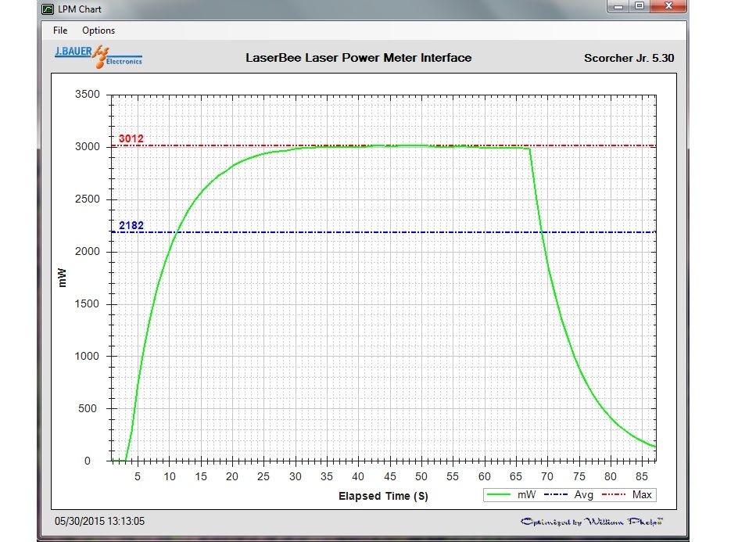Click the 55 seconds x-axis label

[452, 477]
